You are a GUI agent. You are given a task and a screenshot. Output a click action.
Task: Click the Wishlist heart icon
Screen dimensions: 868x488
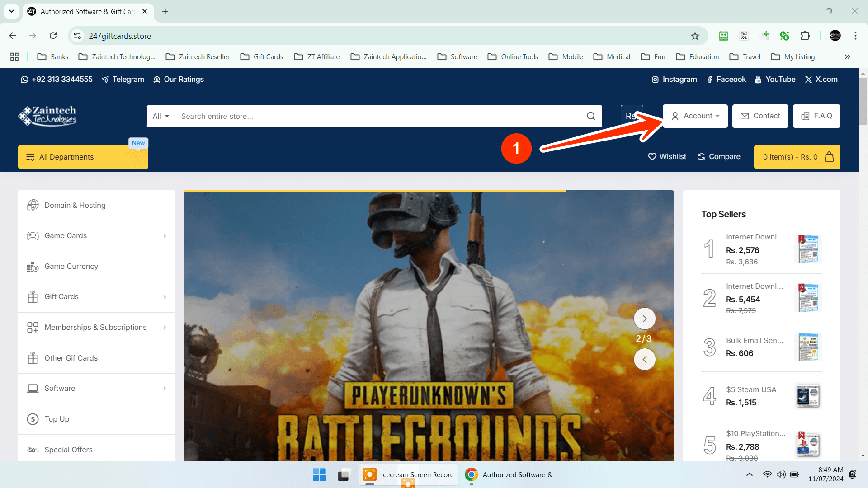(652, 157)
